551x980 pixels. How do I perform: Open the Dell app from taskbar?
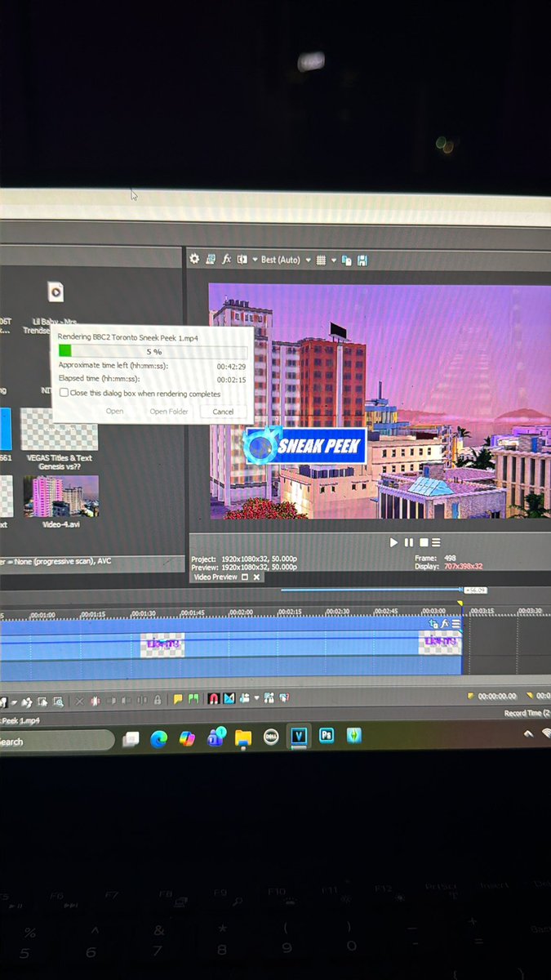pyautogui.click(x=271, y=737)
